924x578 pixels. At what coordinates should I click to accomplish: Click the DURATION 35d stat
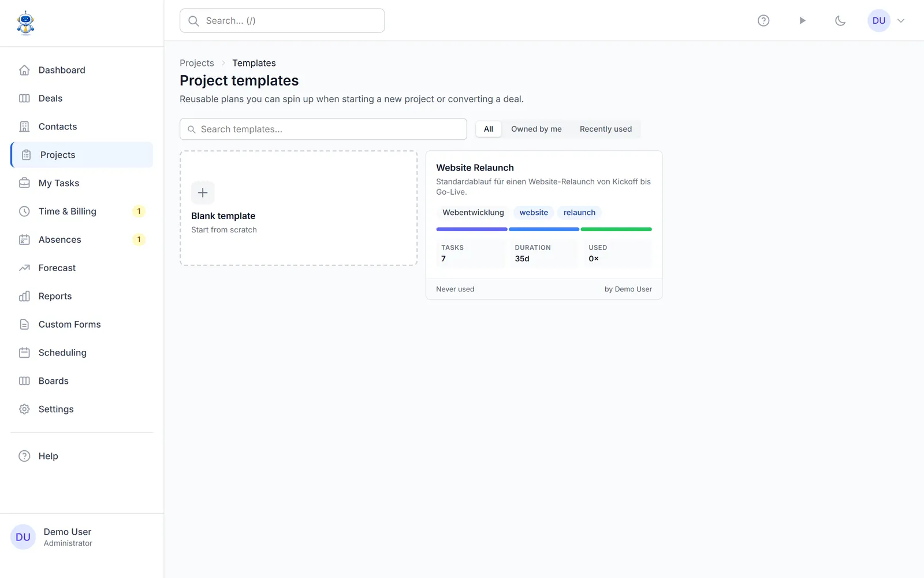tap(544, 253)
